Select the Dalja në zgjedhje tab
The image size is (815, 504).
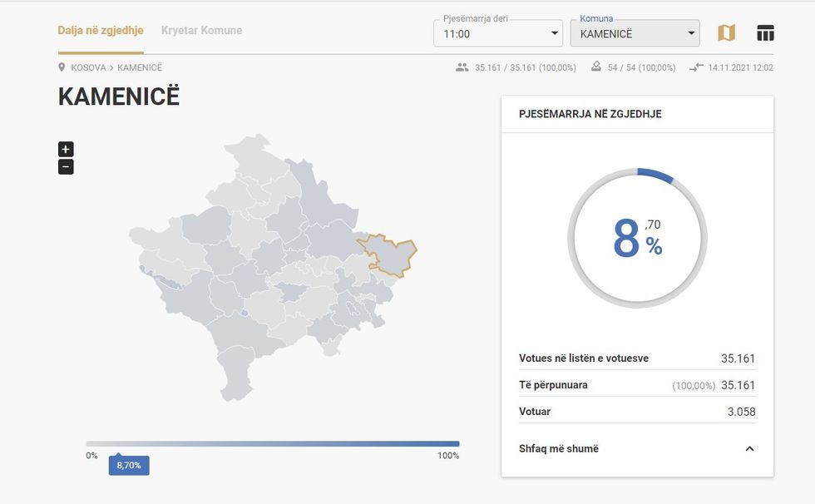click(100, 30)
